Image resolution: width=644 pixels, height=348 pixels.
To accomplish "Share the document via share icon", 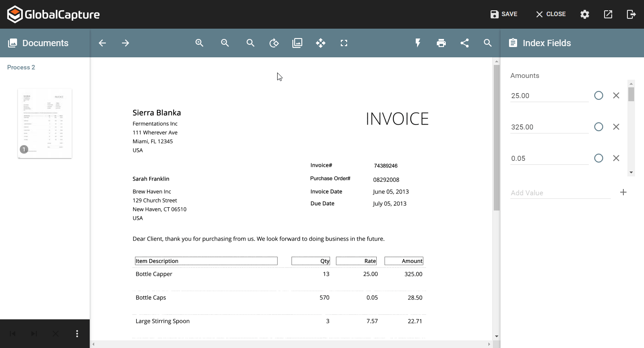I will [x=465, y=43].
